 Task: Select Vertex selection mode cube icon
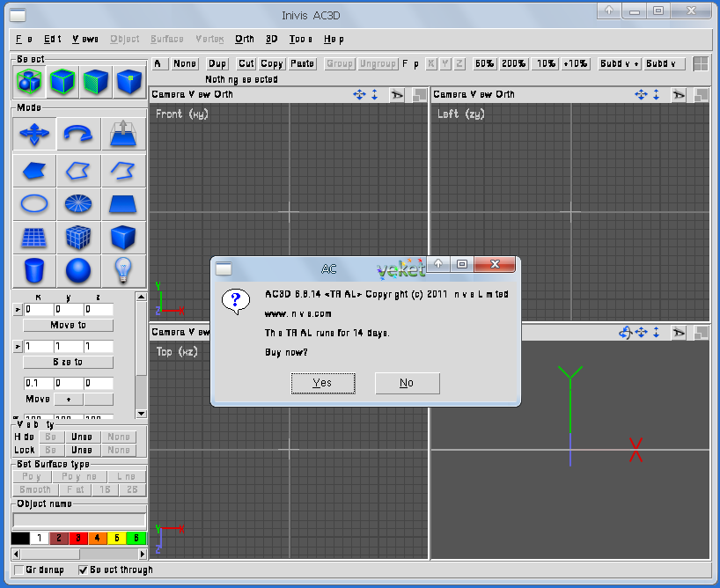(129, 81)
